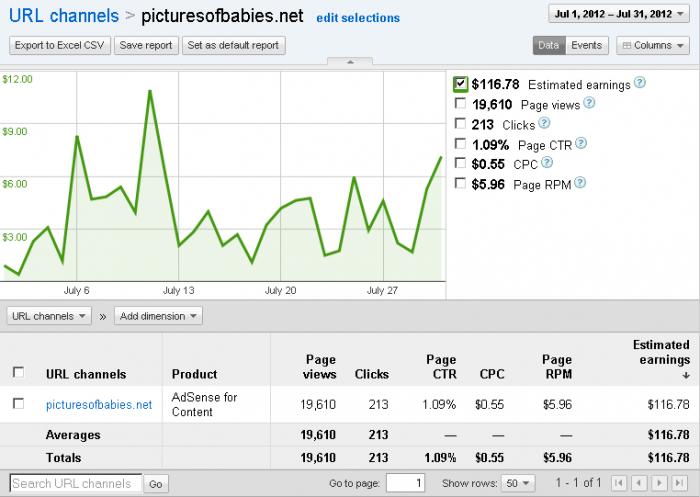700x497 pixels.
Task: Enable the Page CTR chart checkbox
Action: (460, 143)
